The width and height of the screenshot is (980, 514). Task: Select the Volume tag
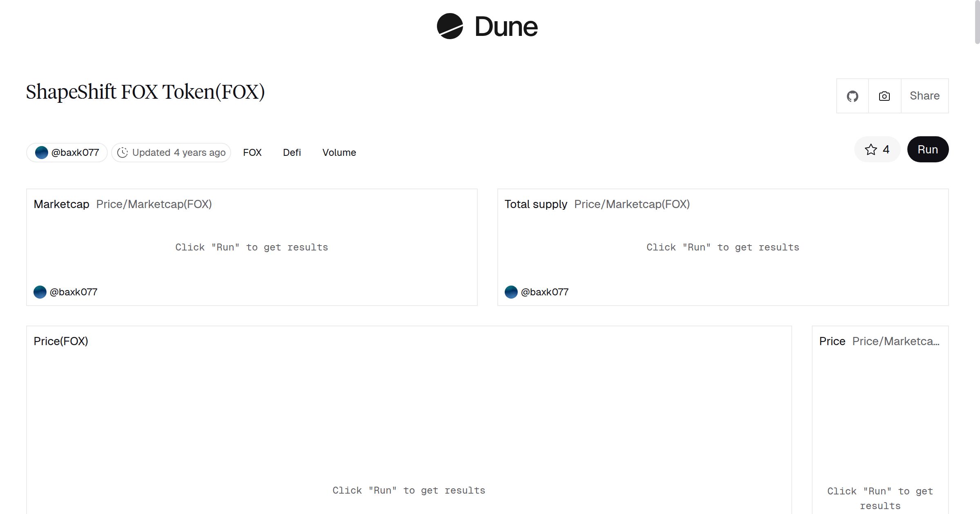tap(339, 153)
